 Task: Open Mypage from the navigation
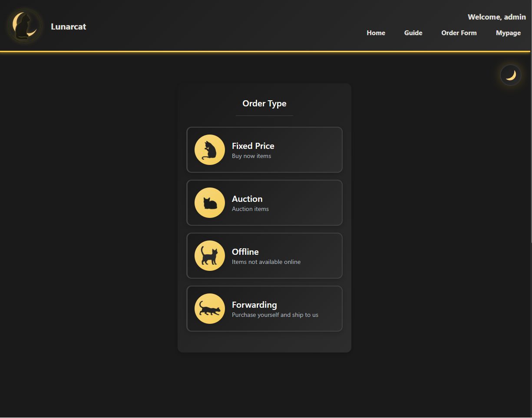[x=509, y=33]
